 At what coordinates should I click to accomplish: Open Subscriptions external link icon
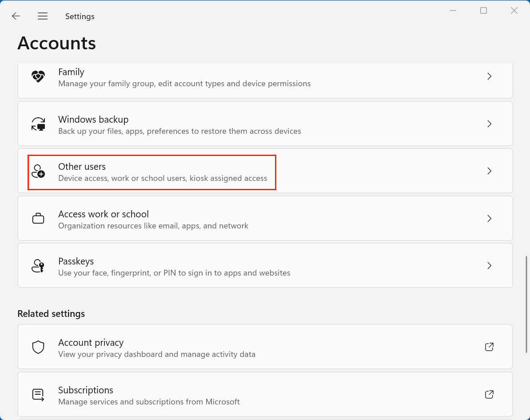(x=489, y=395)
